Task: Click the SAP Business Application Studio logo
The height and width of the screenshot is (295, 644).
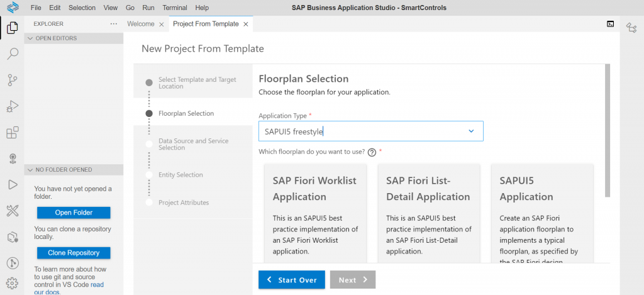Action: [x=13, y=8]
